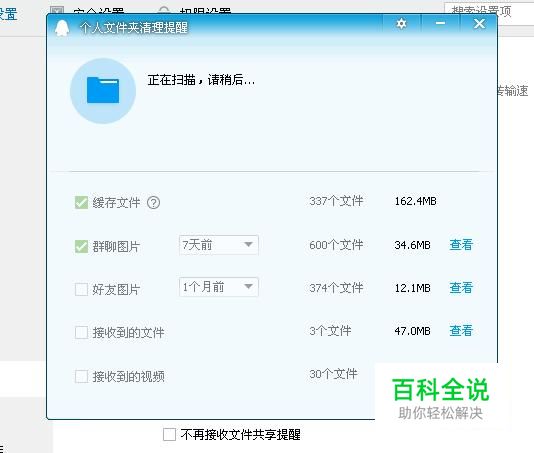Open the gear settings in the cleanup dialog
Image resolution: width=534 pixels, height=453 pixels.
click(x=402, y=24)
